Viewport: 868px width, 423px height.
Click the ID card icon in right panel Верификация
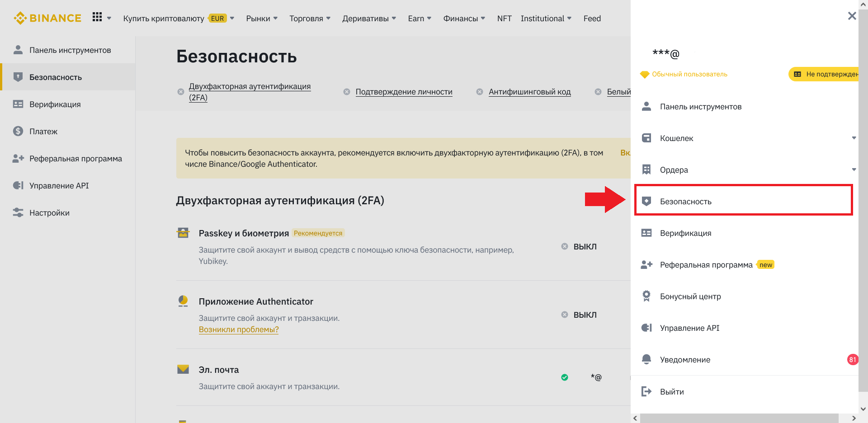pos(646,233)
